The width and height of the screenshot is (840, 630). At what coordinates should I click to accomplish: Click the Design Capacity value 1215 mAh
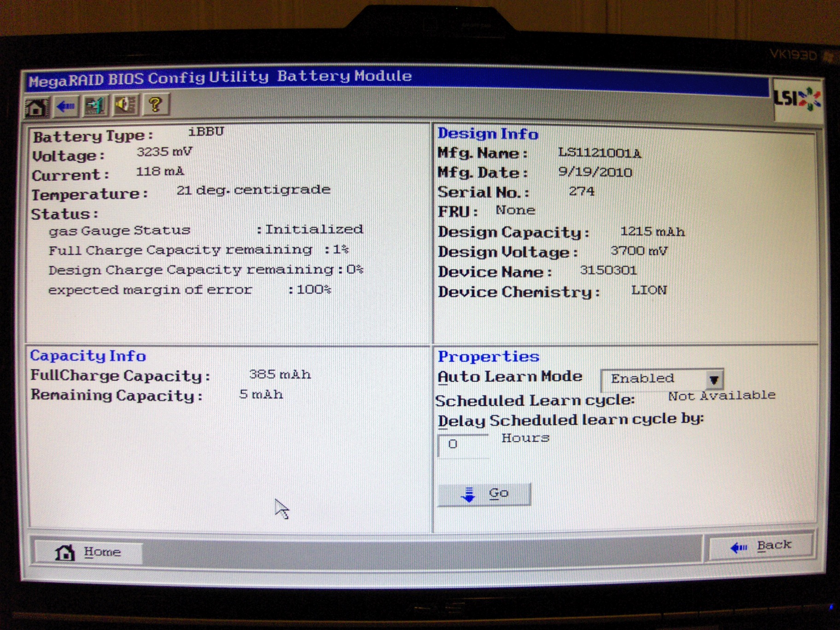[x=653, y=232]
